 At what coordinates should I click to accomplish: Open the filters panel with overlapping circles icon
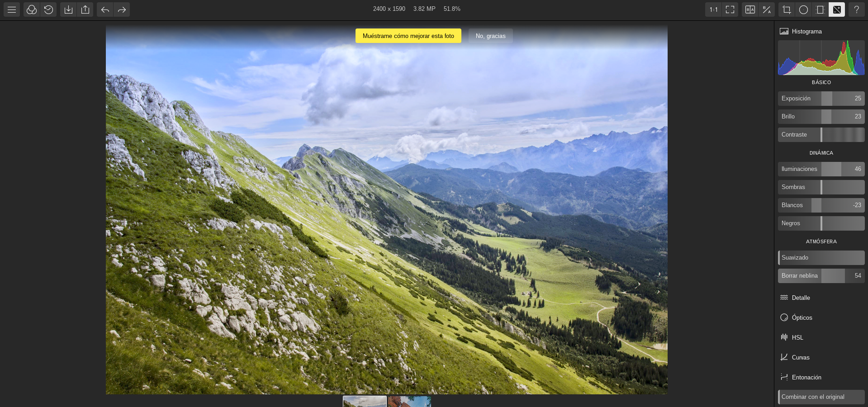(x=32, y=9)
